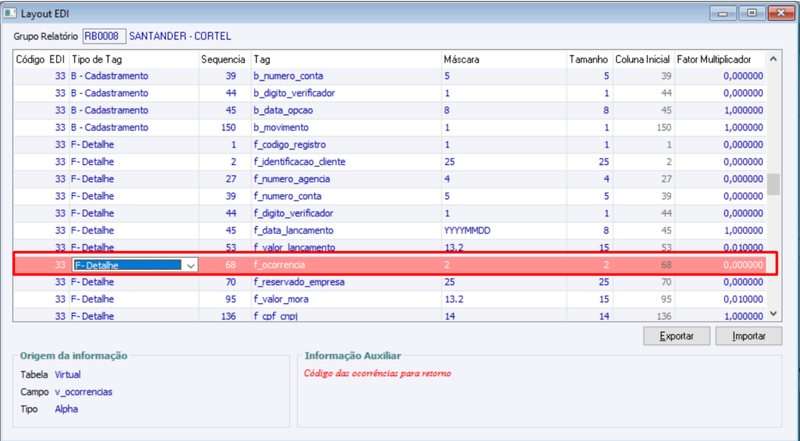This screenshot has height=441, width=800.
Task: Select the f_valor_mora tag cell
Action: [x=346, y=299]
